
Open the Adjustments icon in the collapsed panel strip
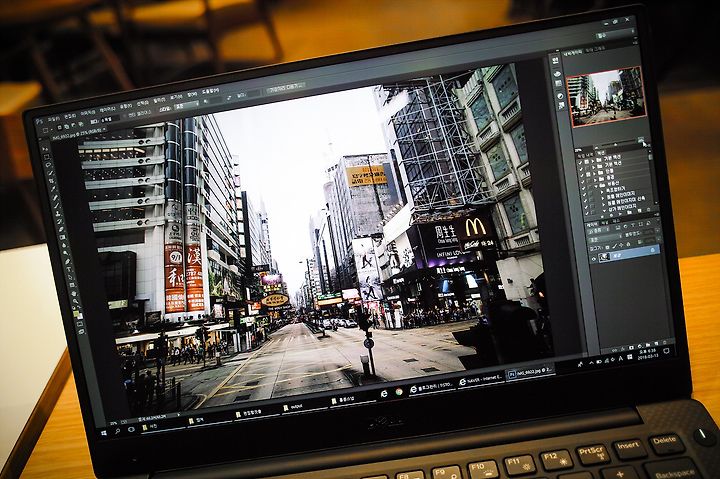(x=560, y=96)
